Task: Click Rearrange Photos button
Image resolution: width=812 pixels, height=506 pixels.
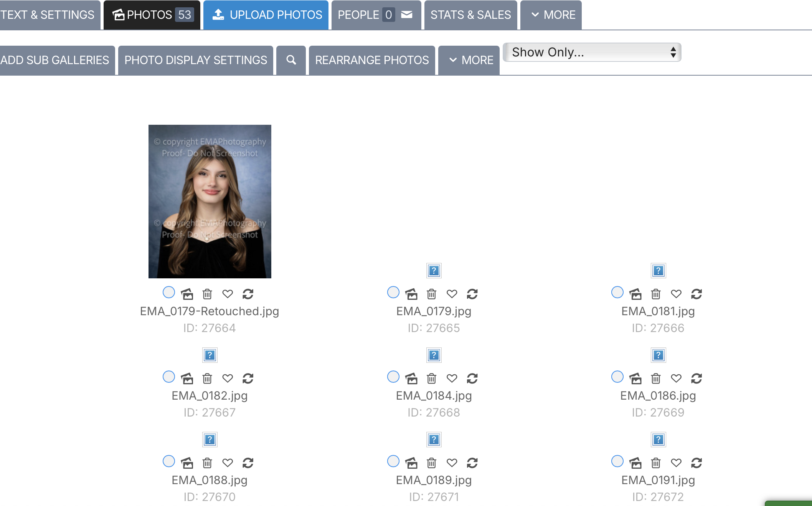Action: click(372, 60)
